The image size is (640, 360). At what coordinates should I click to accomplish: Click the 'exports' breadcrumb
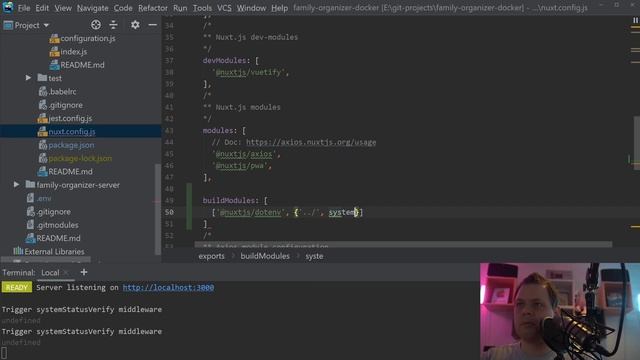point(211,256)
